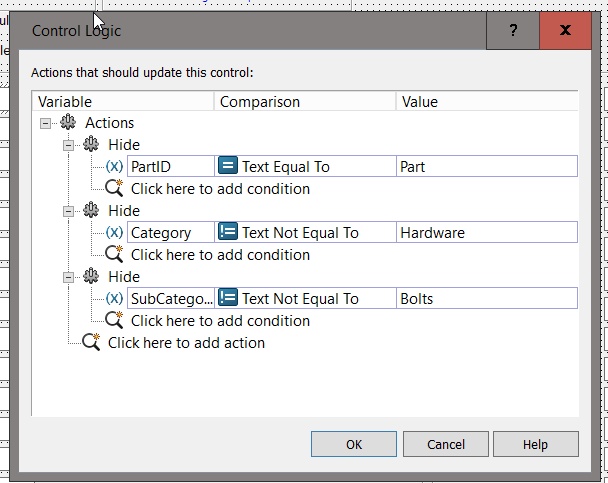608x483 pixels.
Task: Collapse the Hide action containing PartID
Action: click(x=68, y=146)
